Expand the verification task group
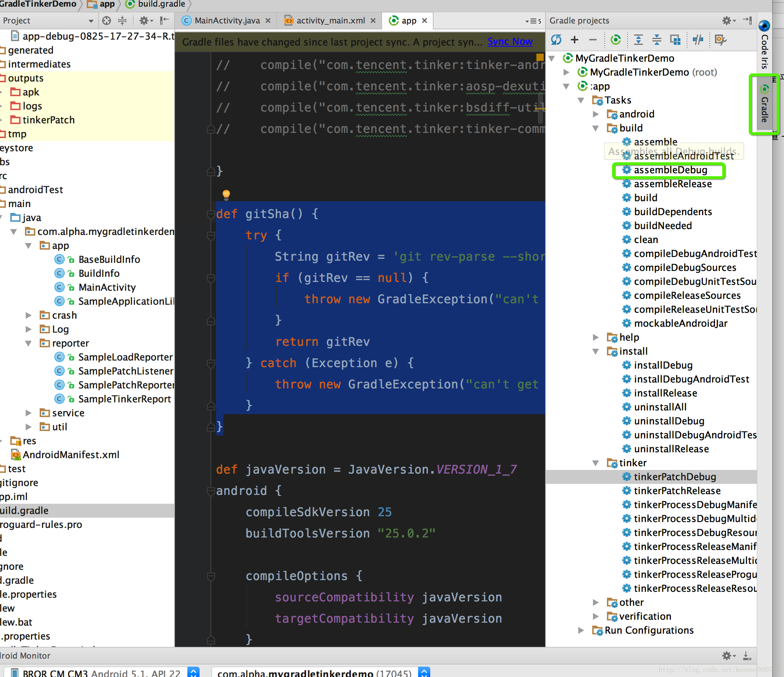 596,616
